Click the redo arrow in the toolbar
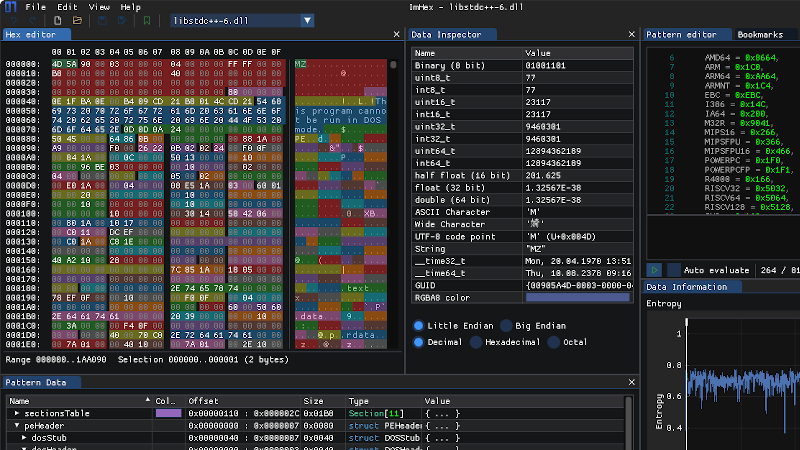Image resolution: width=800 pixels, height=450 pixels. click(32, 20)
